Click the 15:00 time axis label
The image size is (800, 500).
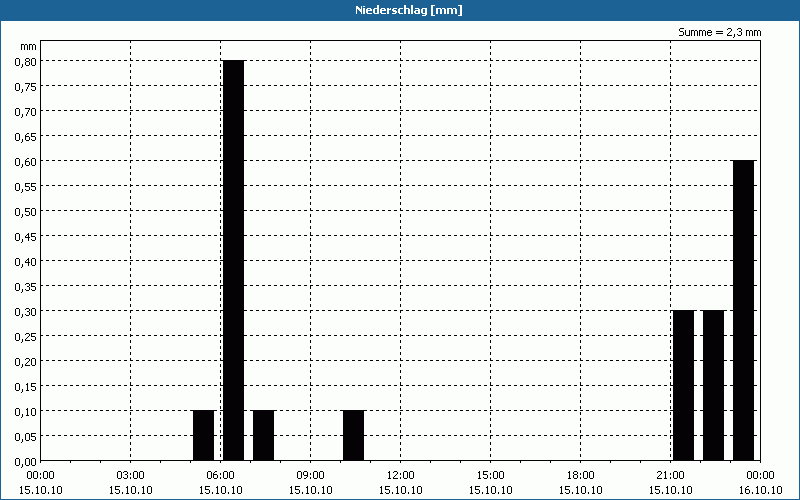coord(491,476)
